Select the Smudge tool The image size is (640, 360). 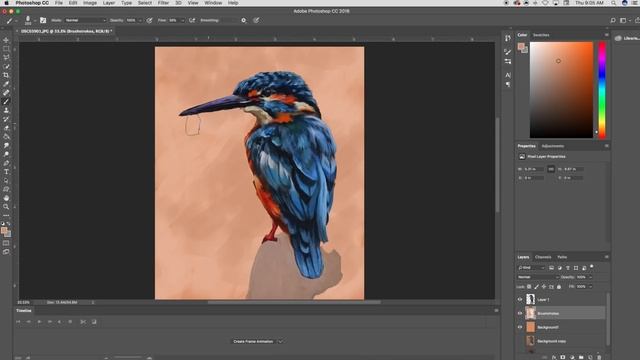click(x=6, y=145)
